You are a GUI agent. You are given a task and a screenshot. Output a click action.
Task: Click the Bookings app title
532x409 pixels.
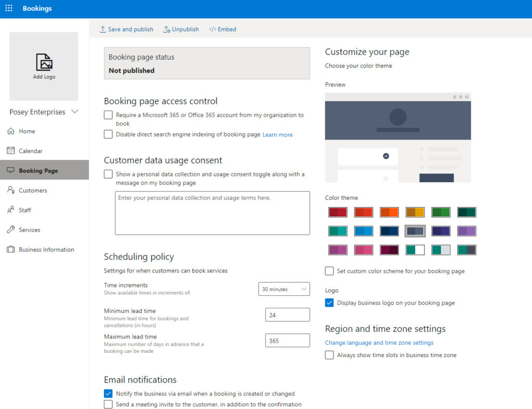(37, 8)
